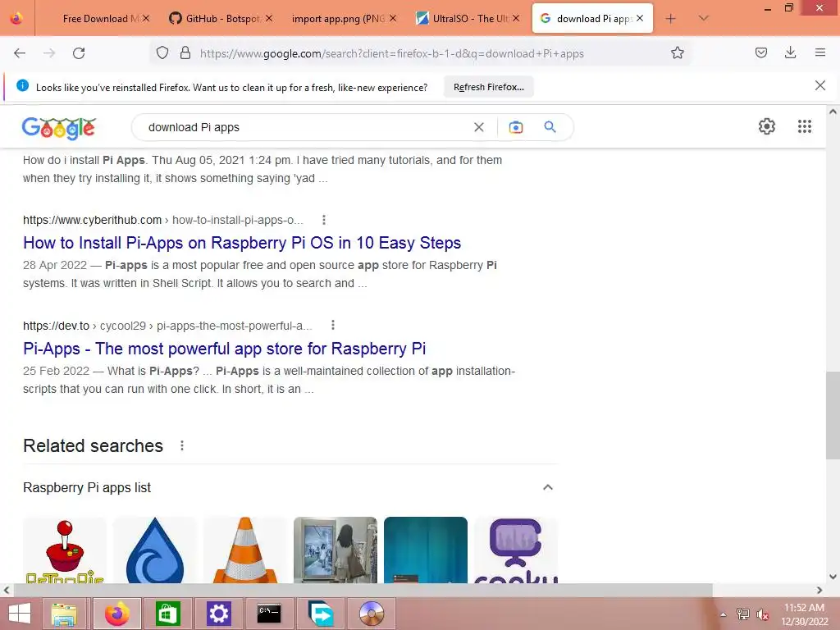Open File Explorer from the taskbar
The height and width of the screenshot is (630, 840).
pos(64,614)
